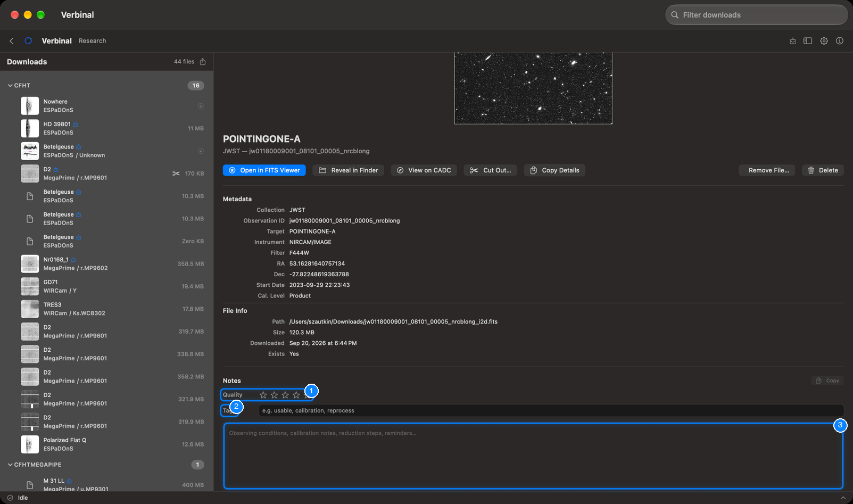853x504 pixels.
Task: Click the 16 count badge on the CFHT group
Action: click(x=196, y=86)
